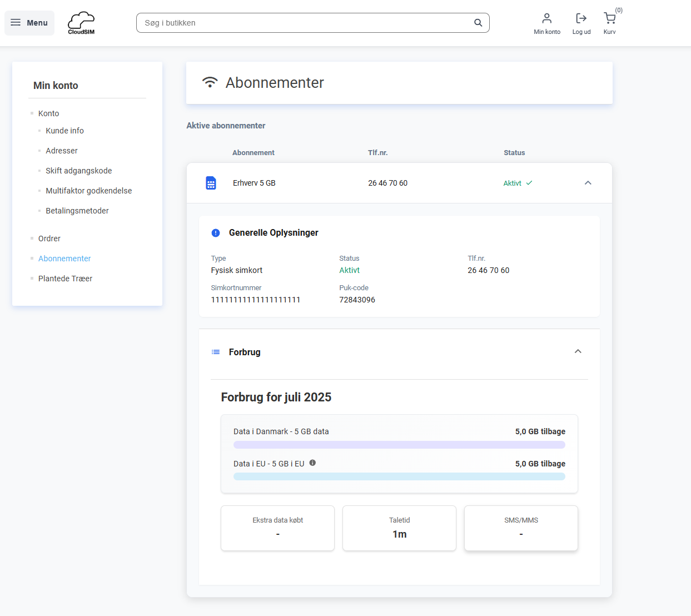The image size is (691, 616).
Task: Open the hamburger Menu button
Action: pyautogui.click(x=29, y=23)
